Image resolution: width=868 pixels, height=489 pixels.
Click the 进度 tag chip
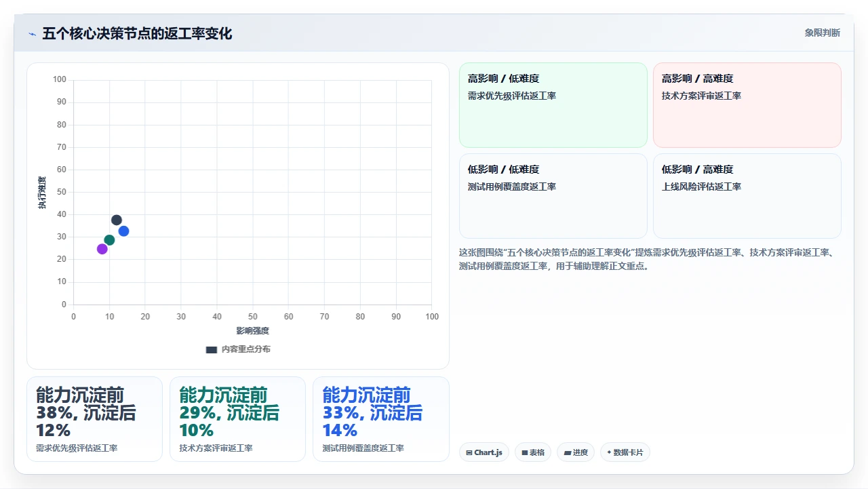pos(576,452)
